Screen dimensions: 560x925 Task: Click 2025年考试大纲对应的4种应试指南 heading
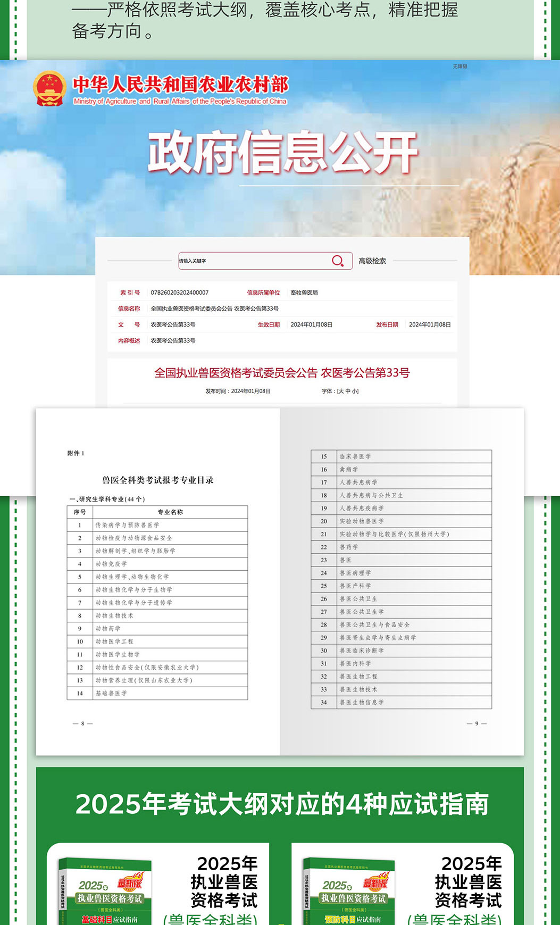point(282,804)
